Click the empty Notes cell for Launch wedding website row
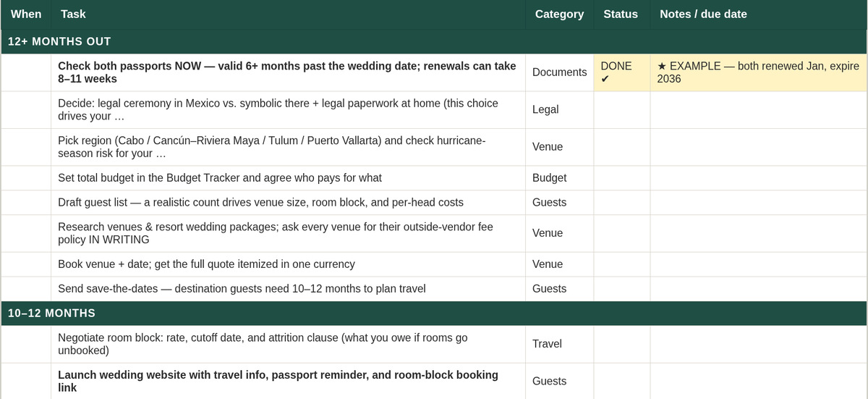Screen dimensions: 868x399 coord(759,381)
